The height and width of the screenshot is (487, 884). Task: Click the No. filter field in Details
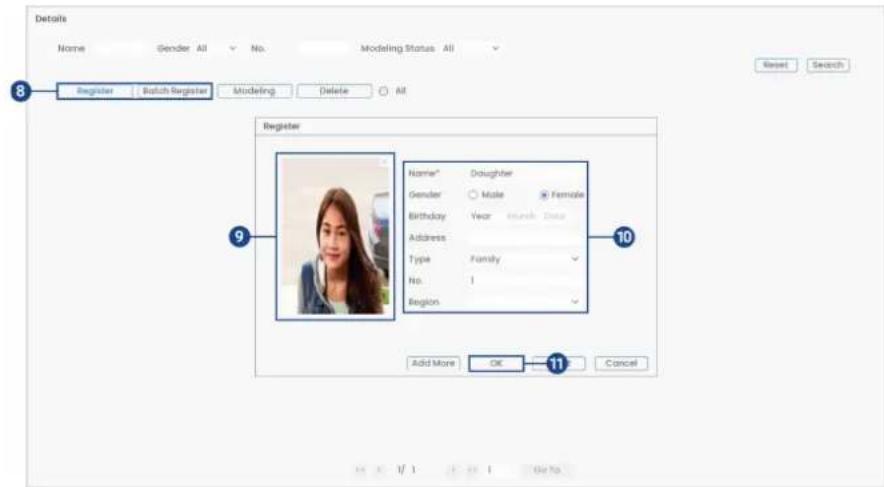pyautogui.click(x=324, y=48)
